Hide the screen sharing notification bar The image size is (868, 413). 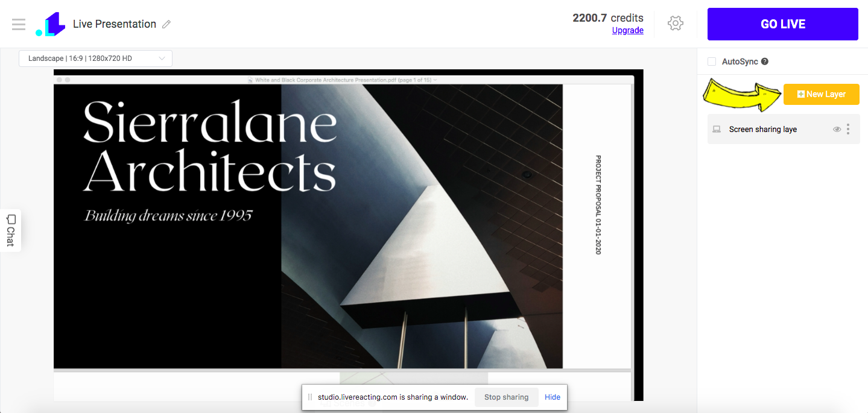point(553,397)
